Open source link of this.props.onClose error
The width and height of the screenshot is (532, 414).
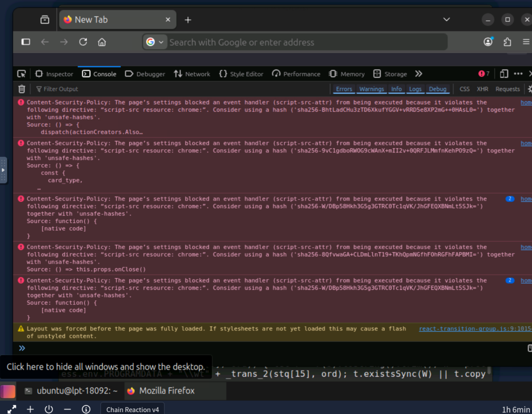click(526, 247)
